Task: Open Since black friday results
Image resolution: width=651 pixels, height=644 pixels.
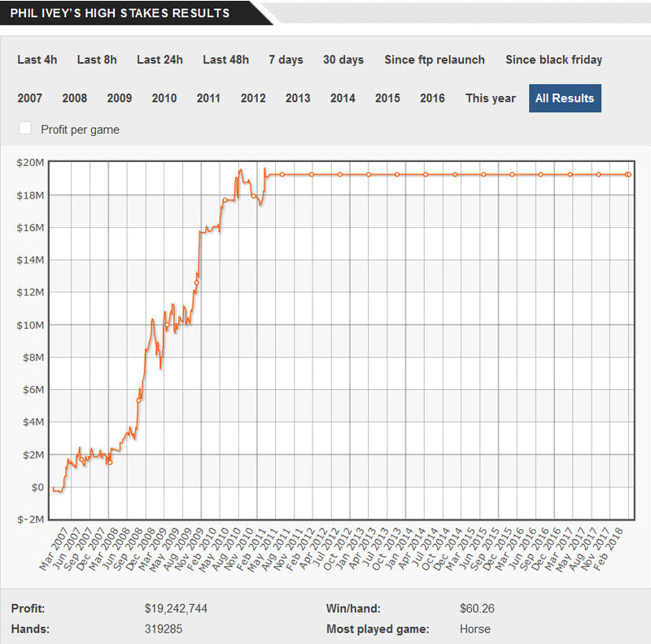Action: [554, 59]
